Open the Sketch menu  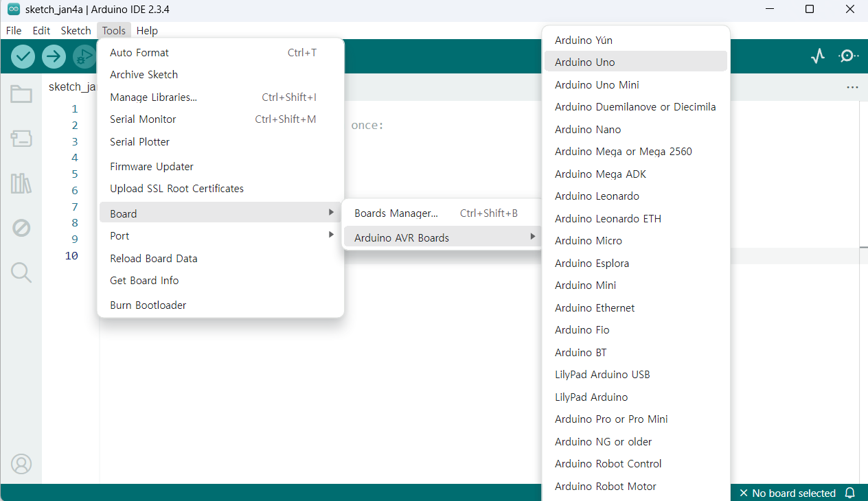76,30
